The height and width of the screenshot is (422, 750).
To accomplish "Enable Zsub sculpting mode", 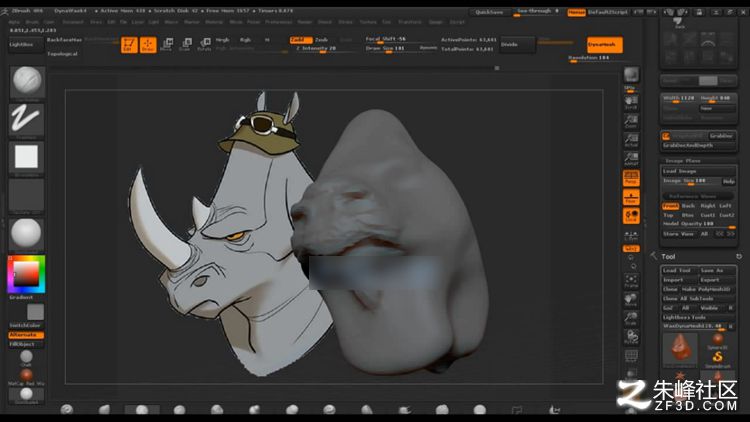I will [321, 40].
